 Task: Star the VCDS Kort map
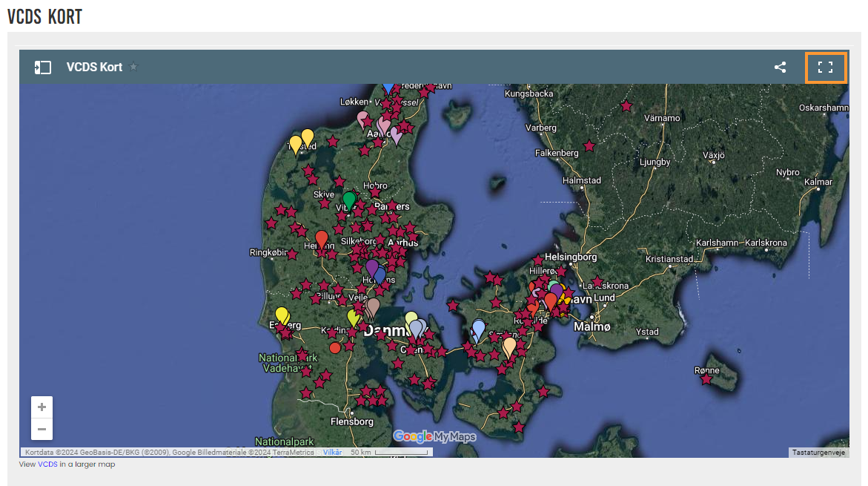coord(133,67)
